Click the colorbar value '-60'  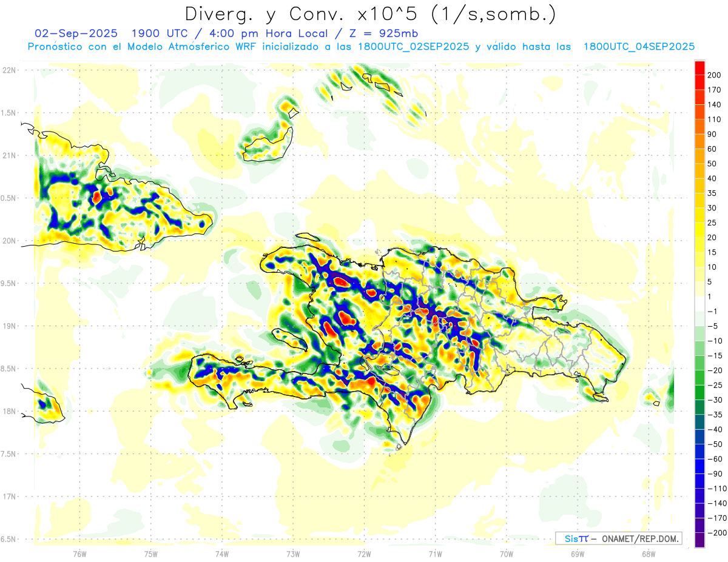(715, 459)
